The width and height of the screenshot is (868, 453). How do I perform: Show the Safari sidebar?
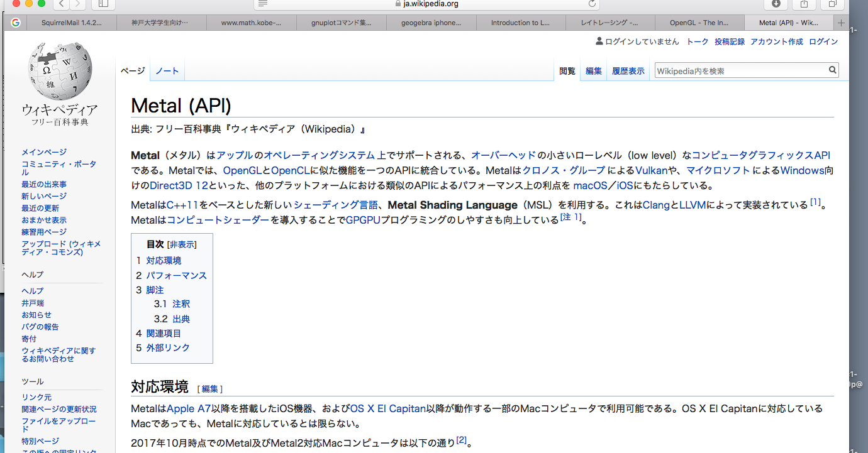103,4
